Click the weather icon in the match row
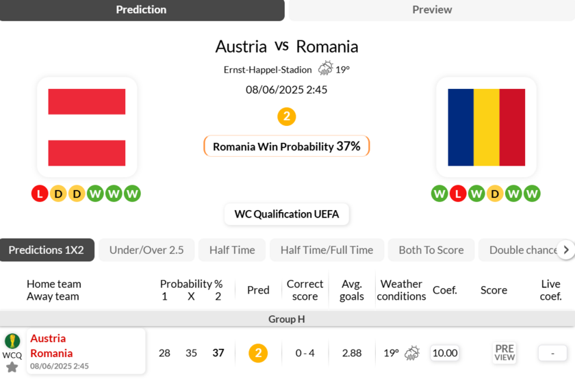The image size is (575, 392). [412, 353]
